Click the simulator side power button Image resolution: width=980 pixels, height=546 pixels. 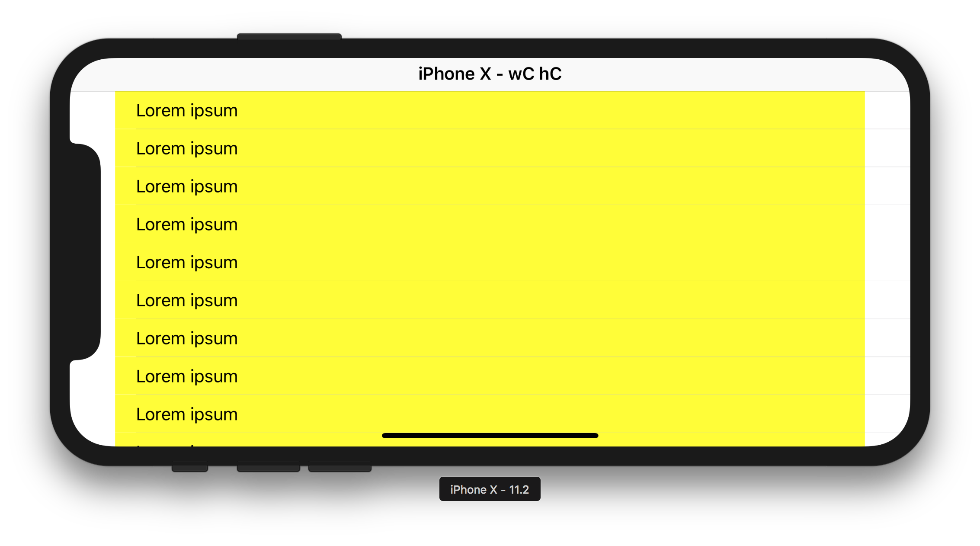[289, 36]
